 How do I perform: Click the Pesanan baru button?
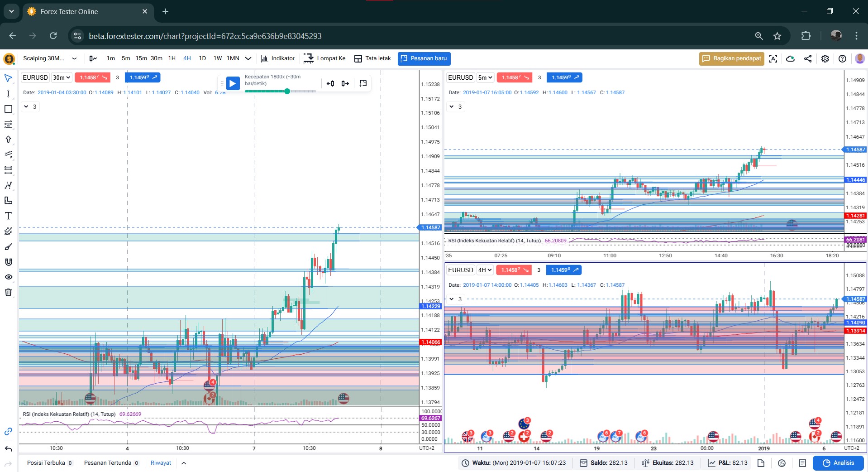(424, 58)
